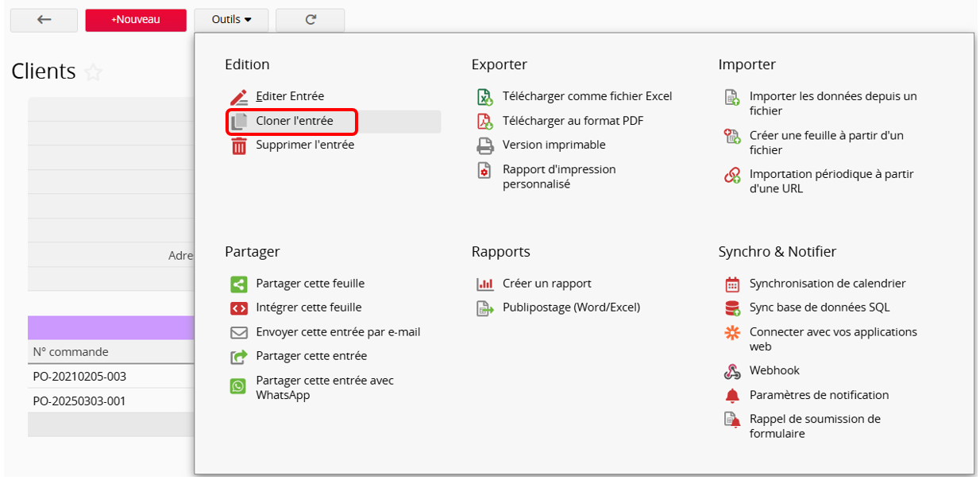Screen dimensions: 980x480
Task: Click the Excel download icon
Action: pos(484,97)
